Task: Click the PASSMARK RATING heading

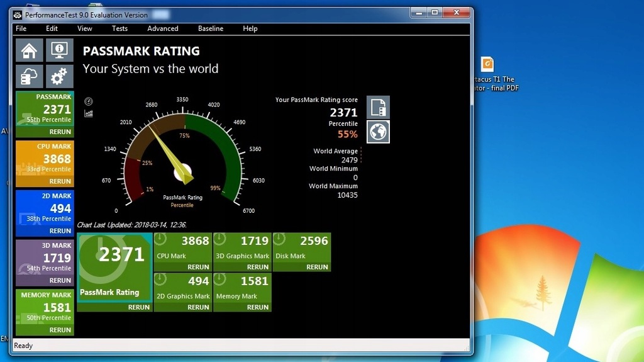Action: click(x=142, y=51)
